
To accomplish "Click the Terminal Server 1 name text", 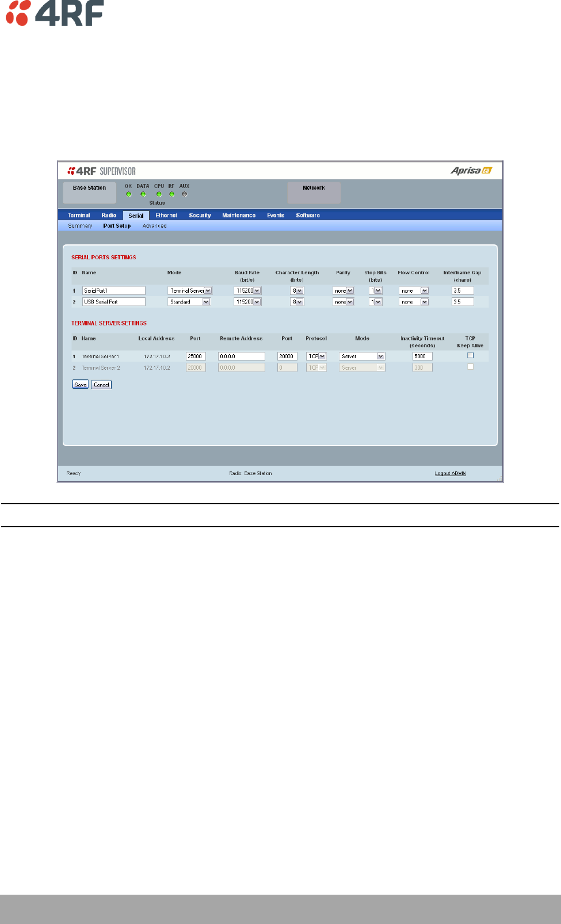I will (101, 356).
